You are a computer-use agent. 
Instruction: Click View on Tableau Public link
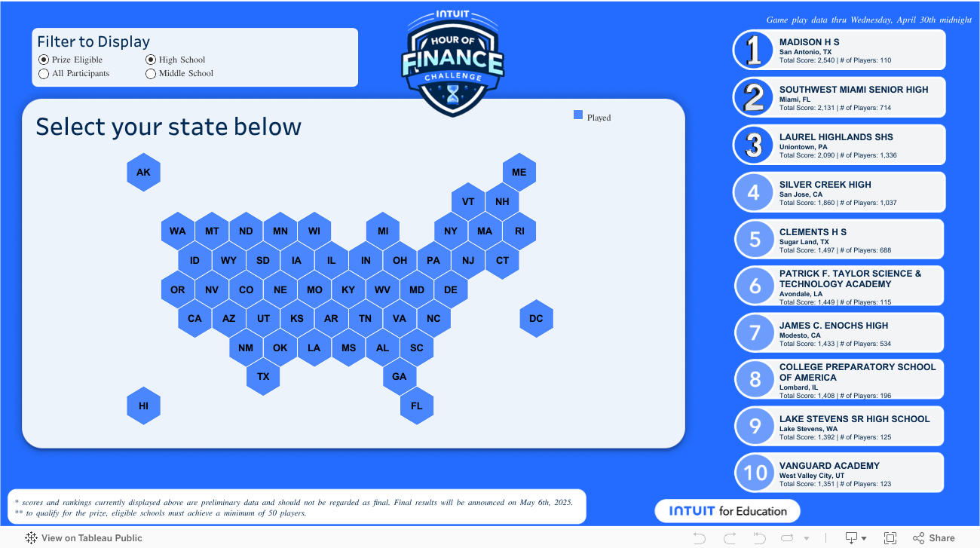91,538
